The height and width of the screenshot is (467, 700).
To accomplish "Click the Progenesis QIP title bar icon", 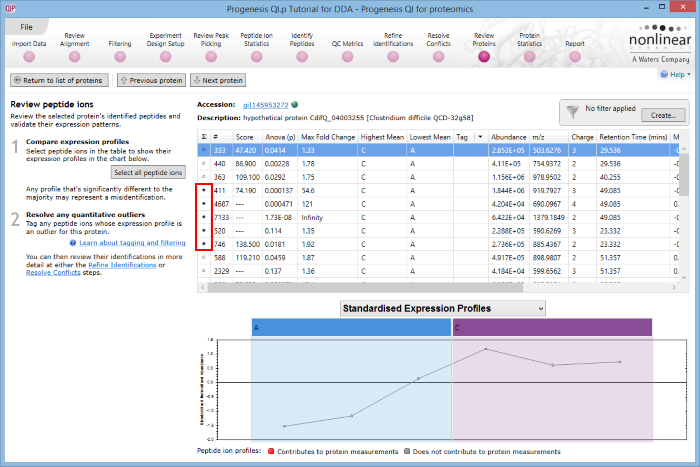I will coord(10,8).
